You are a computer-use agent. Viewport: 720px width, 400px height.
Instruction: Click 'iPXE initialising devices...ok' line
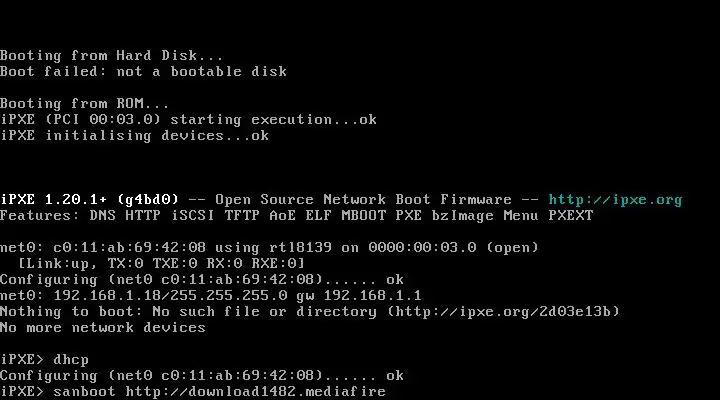(x=134, y=136)
